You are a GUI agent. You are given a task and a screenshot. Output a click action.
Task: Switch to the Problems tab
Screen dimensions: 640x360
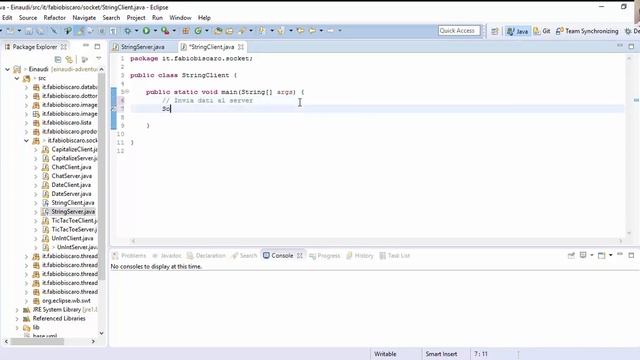(x=129, y=256)
